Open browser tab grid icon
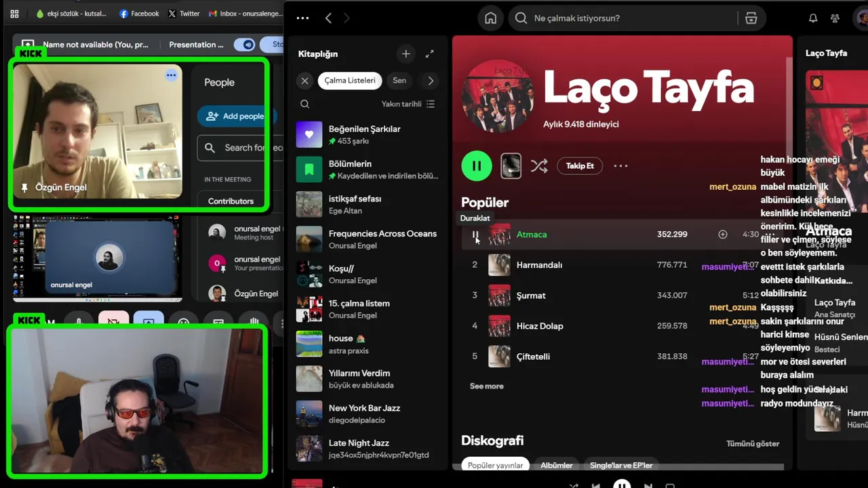Screen dimensions: 868x488 pos(14,14)
